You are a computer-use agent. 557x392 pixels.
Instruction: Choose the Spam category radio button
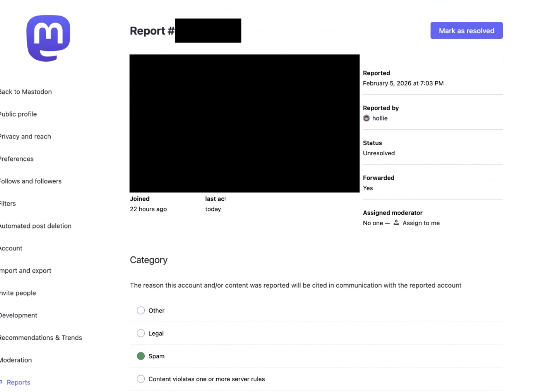pyautogui.click(x=141, y=356)
